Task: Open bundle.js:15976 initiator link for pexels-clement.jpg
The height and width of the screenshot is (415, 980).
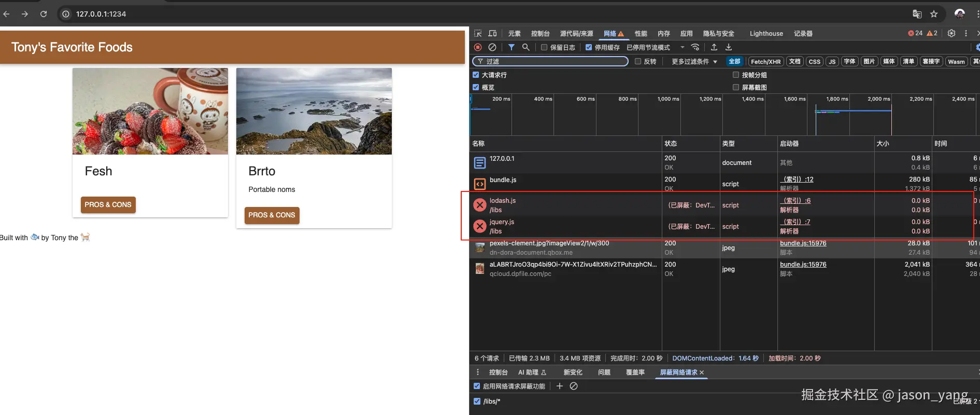Action: [x=803, y=243]
